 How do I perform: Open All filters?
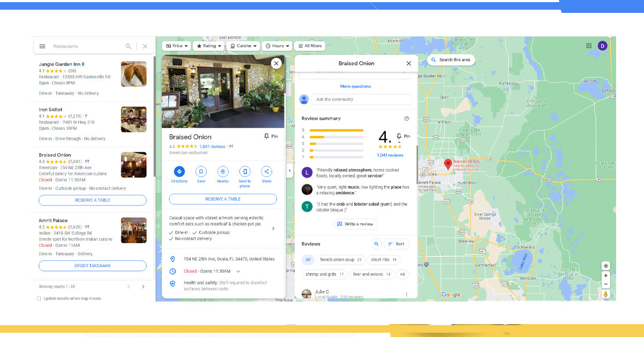tap(310, 46)
